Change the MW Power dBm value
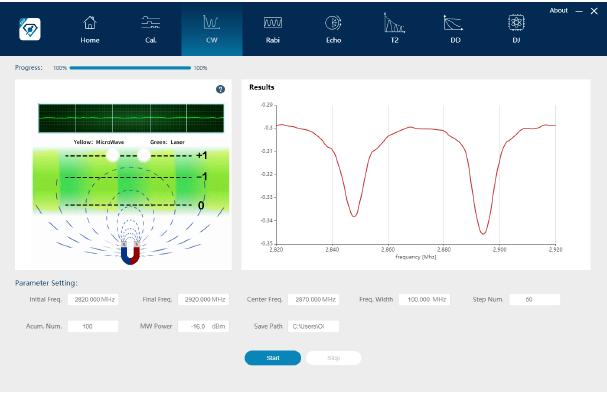The width and height of the screenshot is (607, 396). 203,326
